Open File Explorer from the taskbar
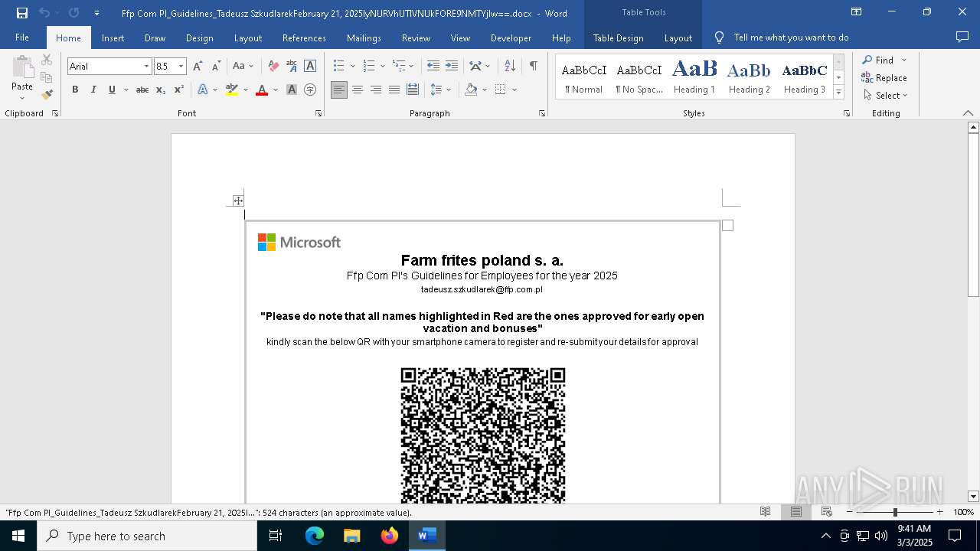Image resolution: width=980 pixels, height=551 pixels. 351,536
